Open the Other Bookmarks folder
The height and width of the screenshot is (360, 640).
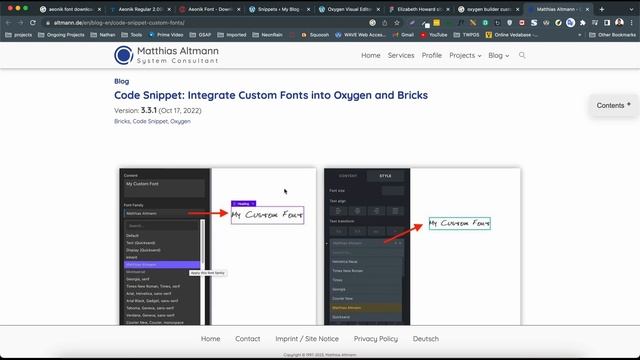[x=613, y=35]
